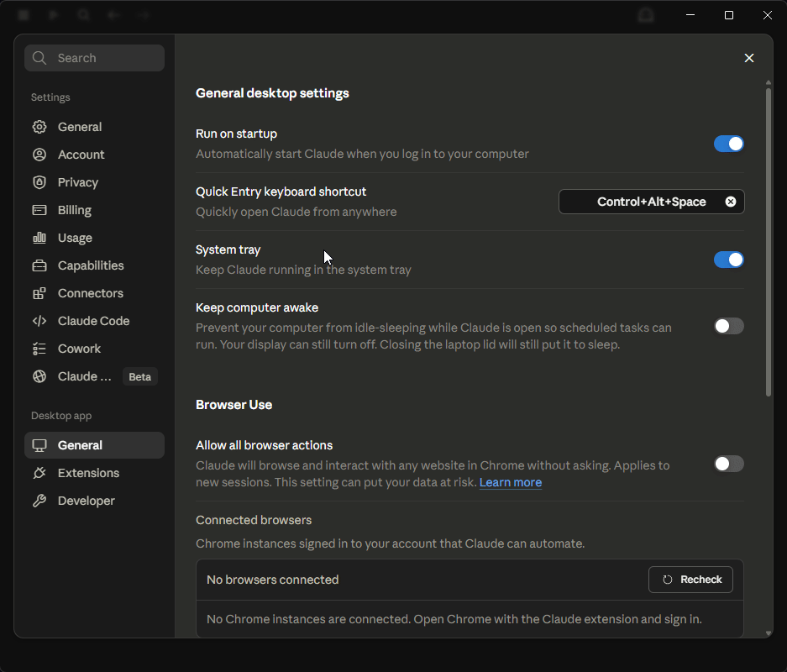Minimize the application window

click(690, 15)
